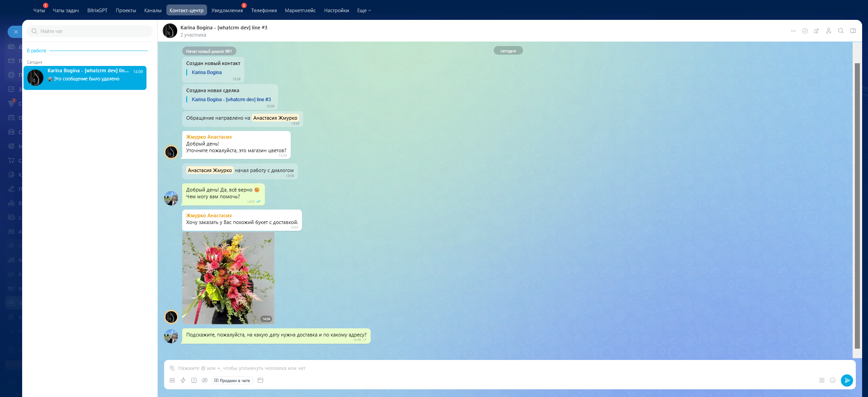Open the quick answers stacked-list icon

click(172, 380)
